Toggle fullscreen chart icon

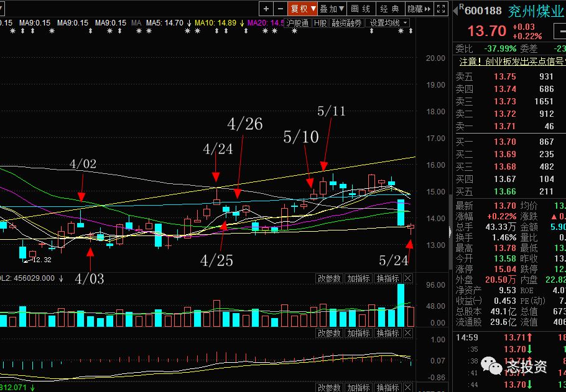tap(441, 9)
